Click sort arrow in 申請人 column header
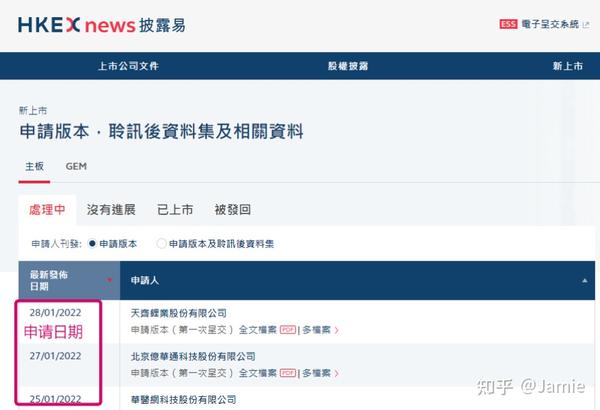This screenshot has width=600, height=410. coord(585,281)
